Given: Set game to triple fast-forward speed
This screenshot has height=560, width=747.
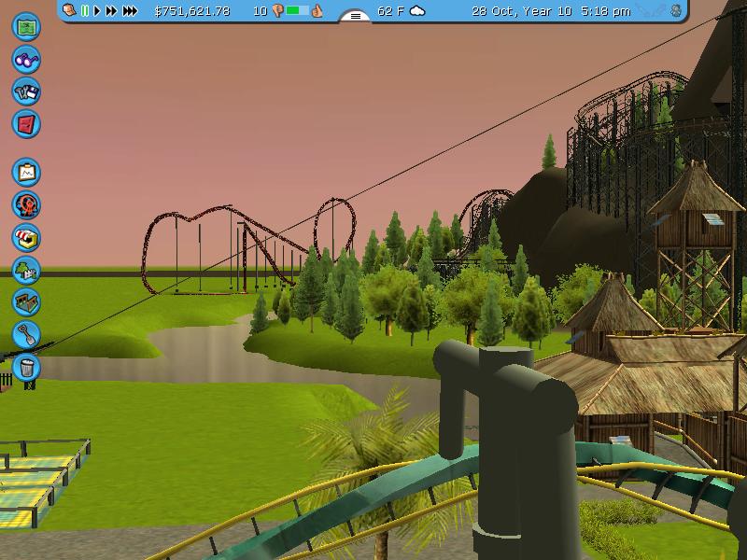Looking at the screenshot, I should (130, 10).
